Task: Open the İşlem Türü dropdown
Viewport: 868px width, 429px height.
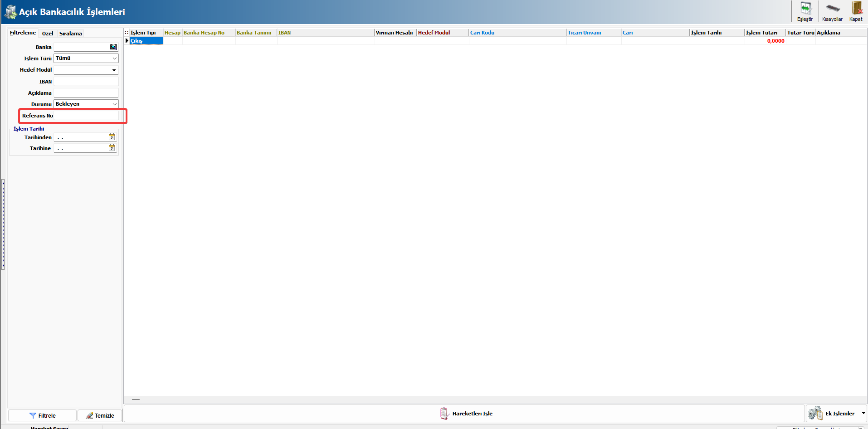Action: (x=114, y=58)
